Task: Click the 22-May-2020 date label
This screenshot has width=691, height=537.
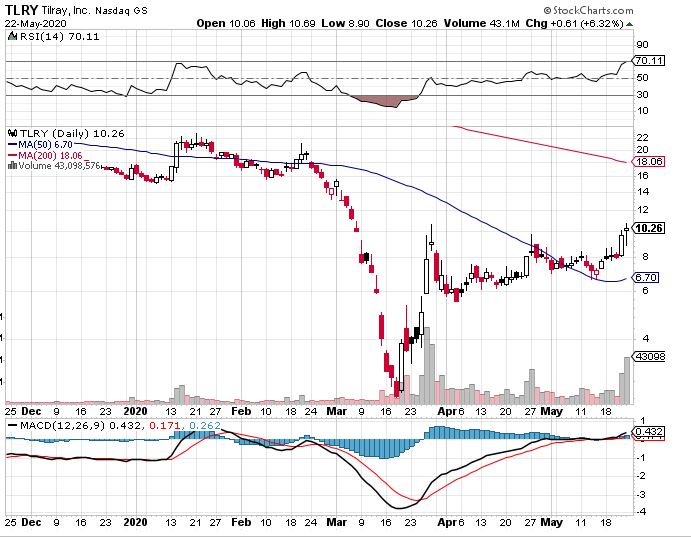Action: pos(36,23)
